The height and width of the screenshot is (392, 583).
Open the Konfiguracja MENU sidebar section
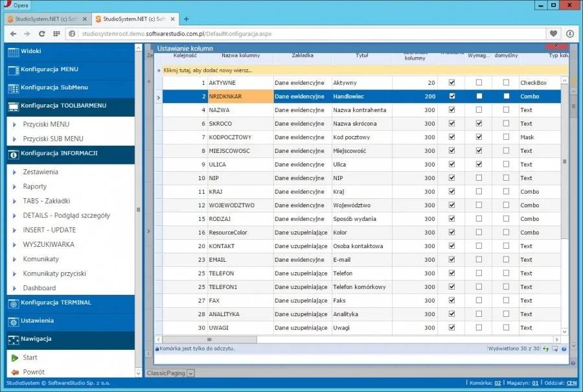click(x=71, y=69)
